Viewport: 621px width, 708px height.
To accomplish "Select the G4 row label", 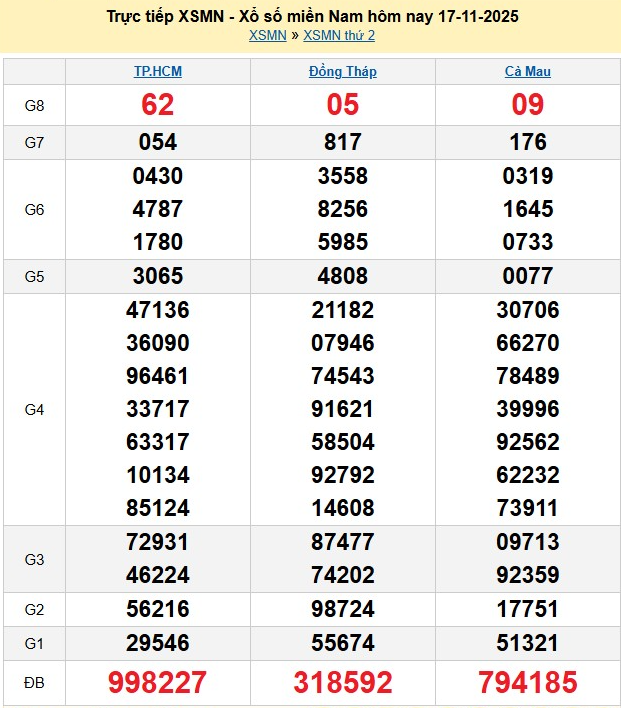I will tap(34, 409).
